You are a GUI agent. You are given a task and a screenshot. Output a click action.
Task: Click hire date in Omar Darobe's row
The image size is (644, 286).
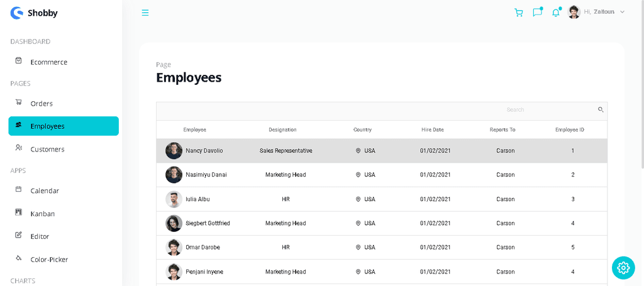[x=435, y=248]
